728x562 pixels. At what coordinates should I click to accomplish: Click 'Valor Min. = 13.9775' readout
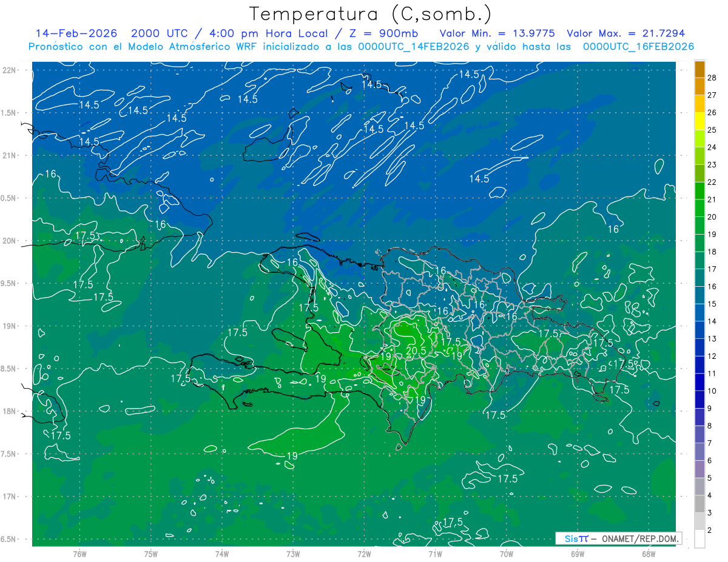click(497, 33)
